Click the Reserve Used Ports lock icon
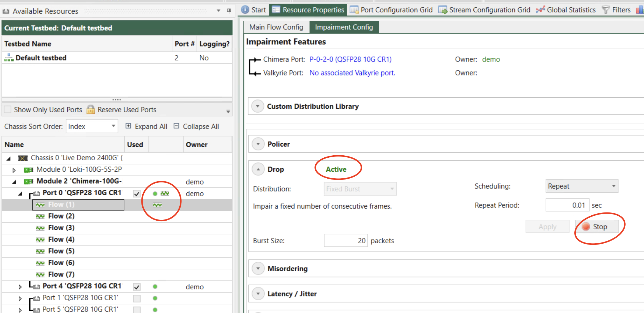This screenshot has height=313, width=644. [91, 110]
